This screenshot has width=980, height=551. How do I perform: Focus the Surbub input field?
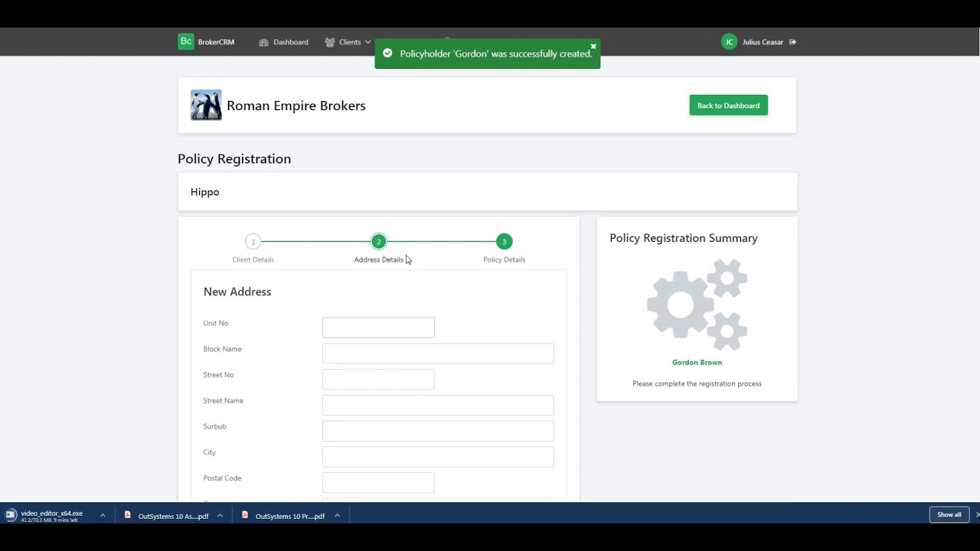click(438, 431)
